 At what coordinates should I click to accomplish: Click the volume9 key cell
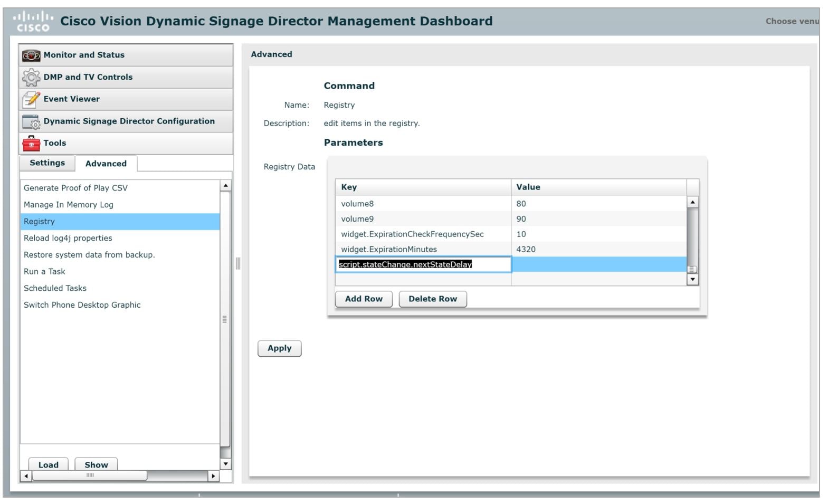point(423,219)
